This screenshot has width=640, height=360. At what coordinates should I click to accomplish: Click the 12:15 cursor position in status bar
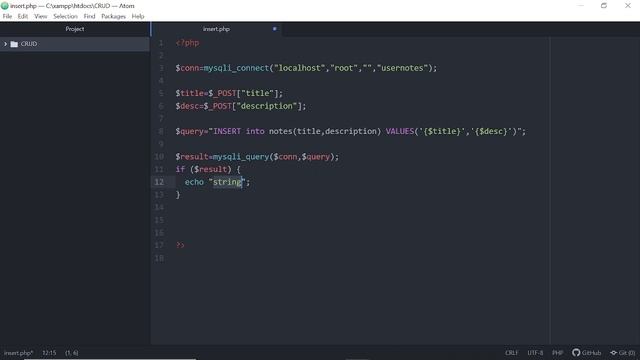tap(49, 353)
